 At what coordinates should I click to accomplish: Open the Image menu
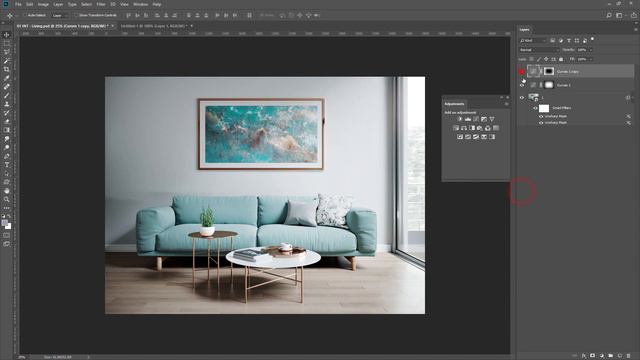[43, 4]
